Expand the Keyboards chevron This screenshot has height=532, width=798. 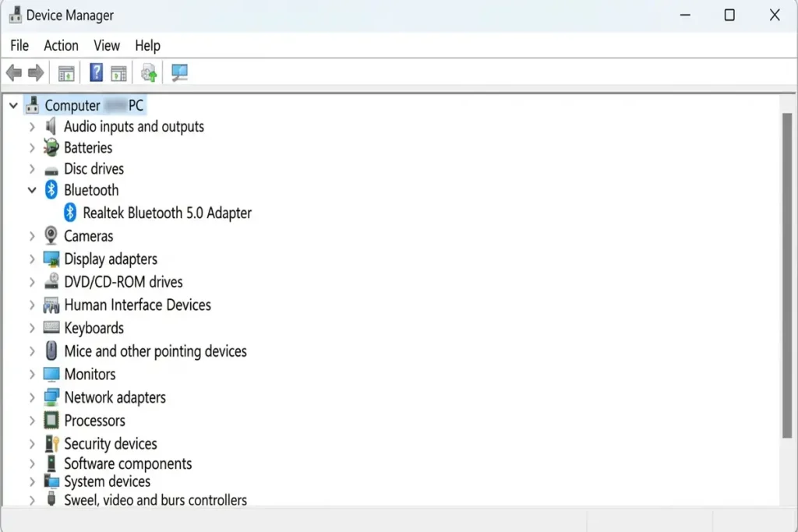(32, 328)
